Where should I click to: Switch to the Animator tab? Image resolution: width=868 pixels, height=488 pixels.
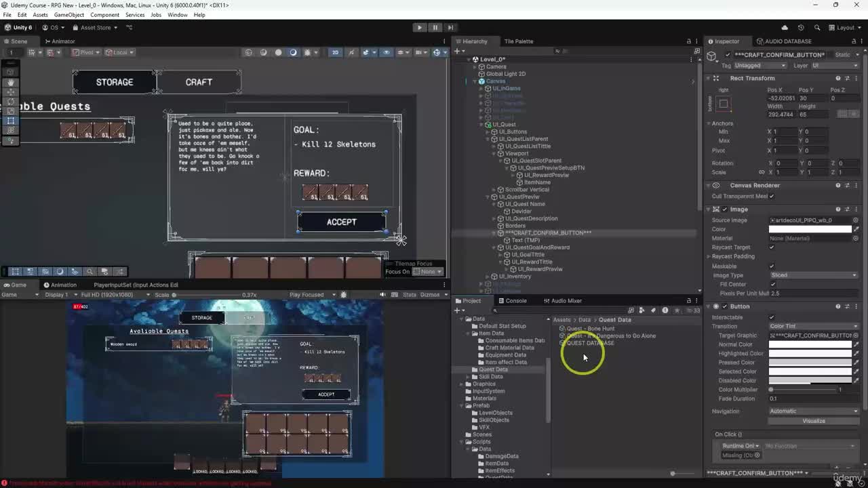pyautogui.click(x=59, y=41)
